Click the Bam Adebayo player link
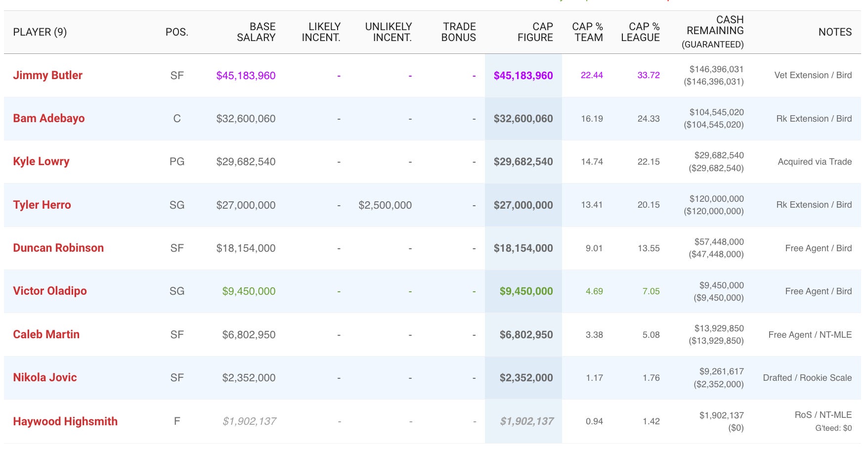Image resolution: width=868 pixels, height=450 pixels. click(x=48, y=118)
